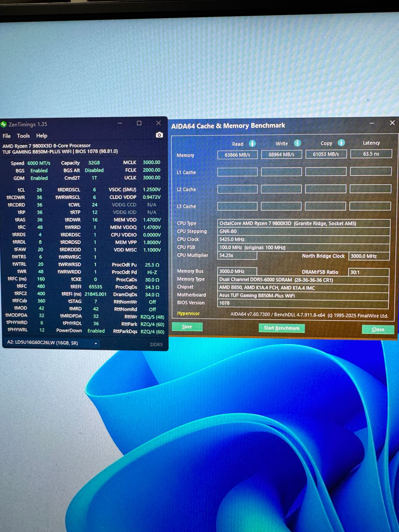Image resolution: width=399 pixels, height=532 pixels.
Task: Click the MCLK value 3000.00
Action: [151, 162]
